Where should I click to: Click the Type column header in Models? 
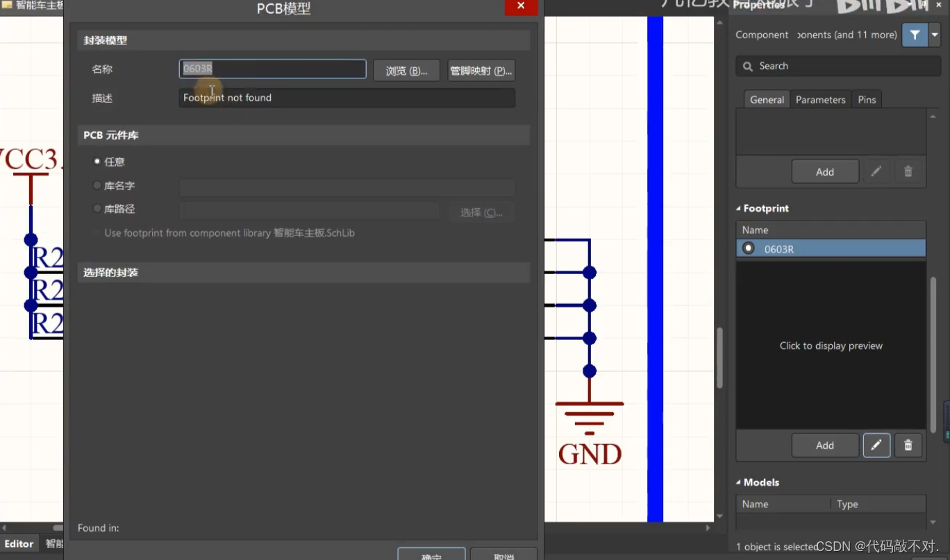click(878, 504)
